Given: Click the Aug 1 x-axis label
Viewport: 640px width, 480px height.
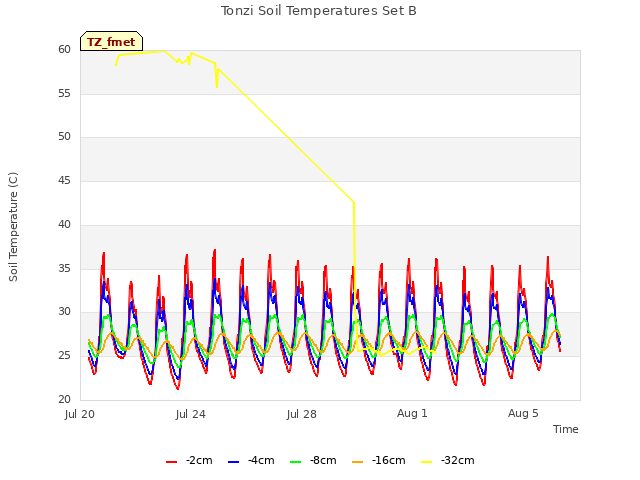Looking at the screenshot, I should pos(412,413).
